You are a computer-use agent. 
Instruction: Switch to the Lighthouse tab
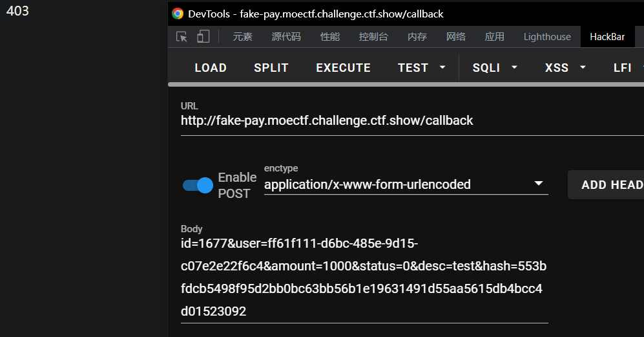[x=547, y=37]
